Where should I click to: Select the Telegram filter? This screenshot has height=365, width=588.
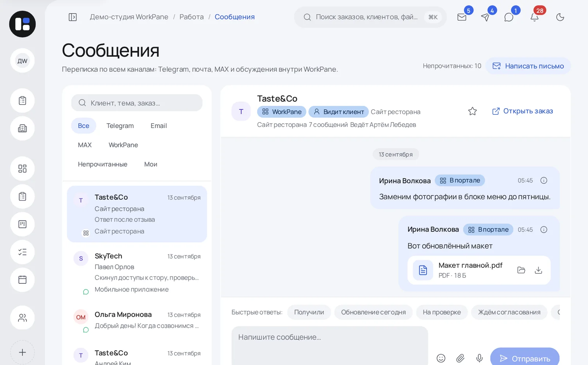pos(120,126)
